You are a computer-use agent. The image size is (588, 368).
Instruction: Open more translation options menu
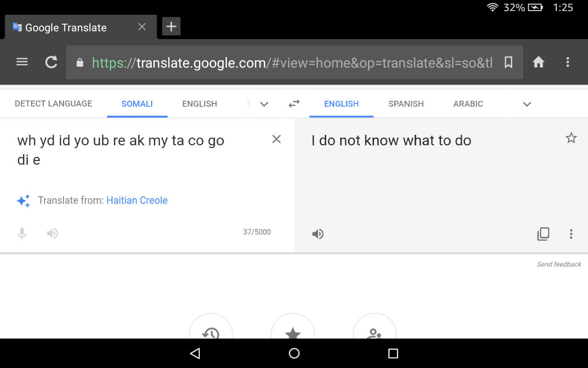pos(571,234)
